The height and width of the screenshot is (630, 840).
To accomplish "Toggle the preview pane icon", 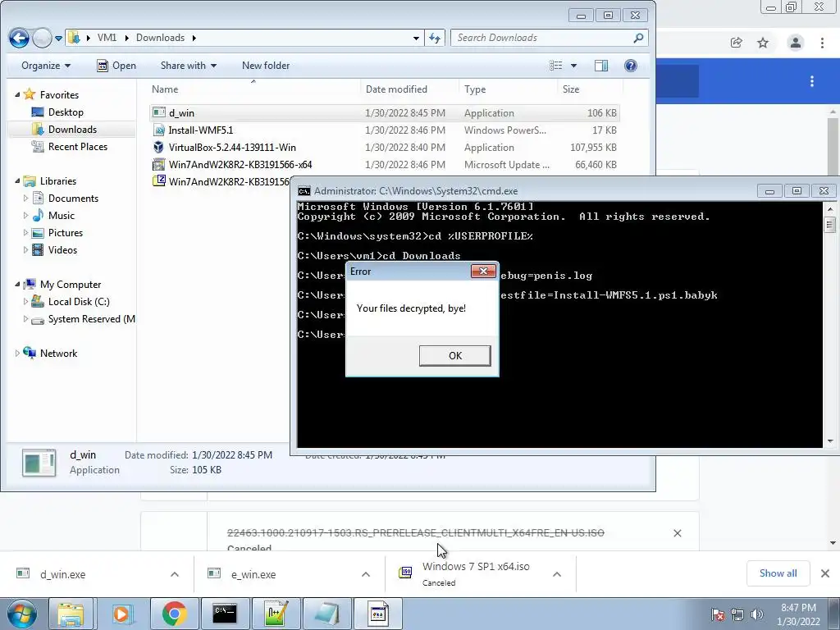I will click(601, 66).
